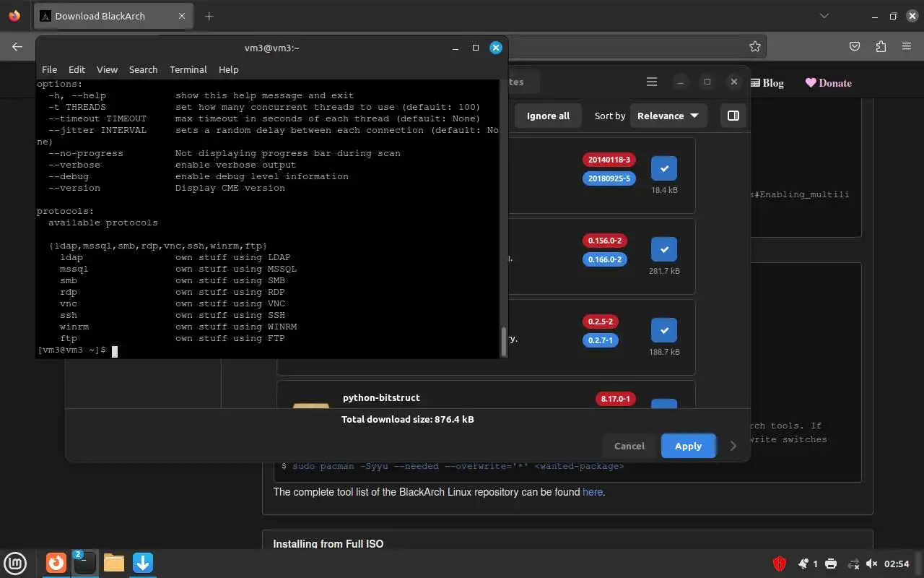Switch to the terminal taskbar icon

(84, 563)
